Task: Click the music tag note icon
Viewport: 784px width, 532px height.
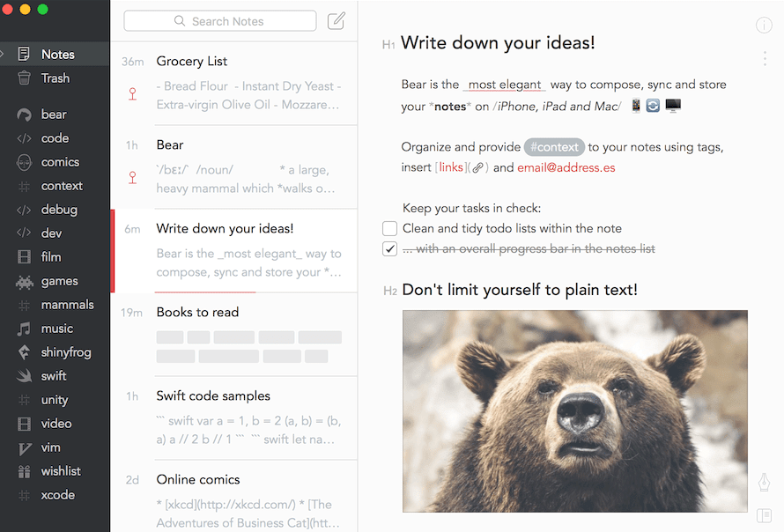Action: tap(25, 329)
